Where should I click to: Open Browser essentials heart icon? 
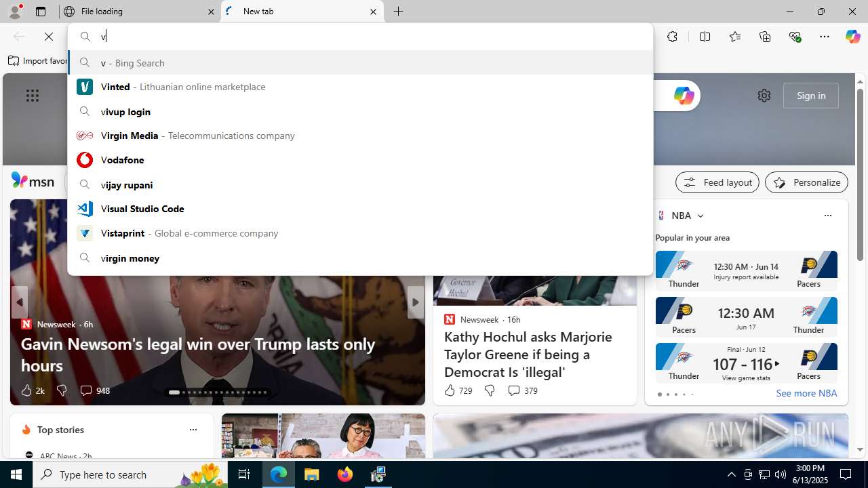point(795,37)
